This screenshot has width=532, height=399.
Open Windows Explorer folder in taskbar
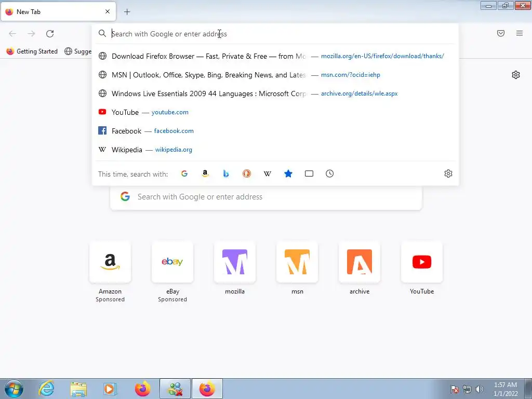coord(78,389)
